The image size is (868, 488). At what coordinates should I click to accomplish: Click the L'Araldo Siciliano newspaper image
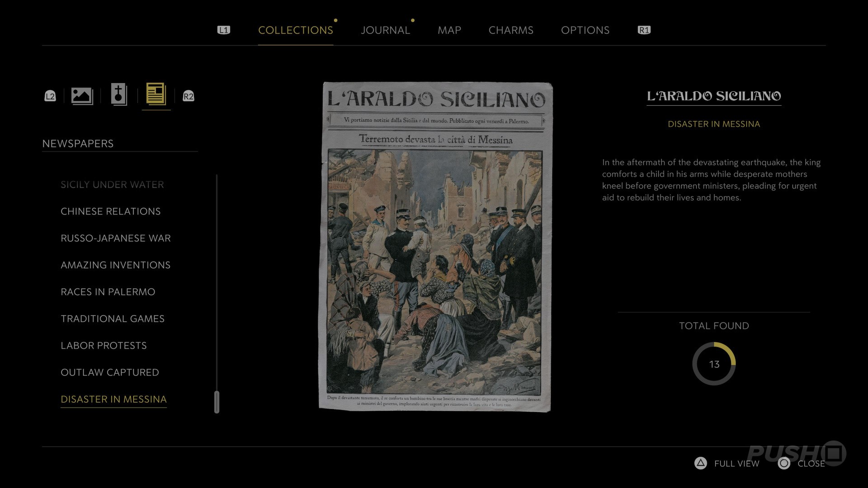point(436,247)
